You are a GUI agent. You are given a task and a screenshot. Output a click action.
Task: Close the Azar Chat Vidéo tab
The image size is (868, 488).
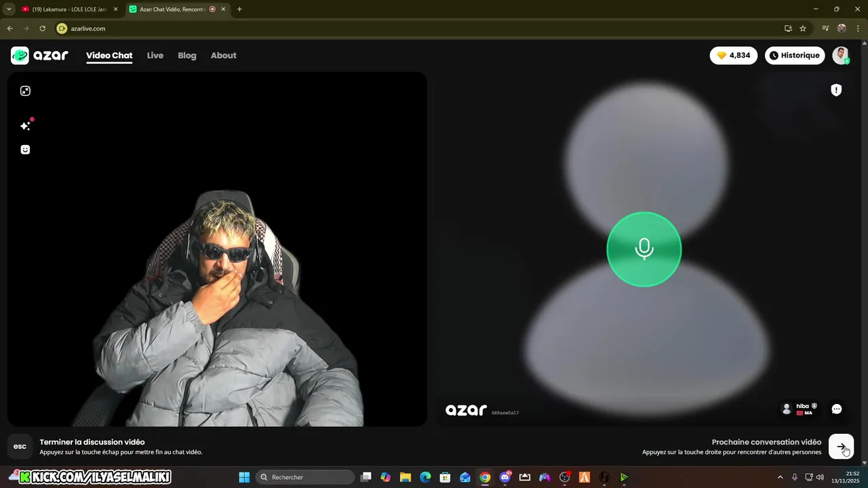tap(223, 9)
